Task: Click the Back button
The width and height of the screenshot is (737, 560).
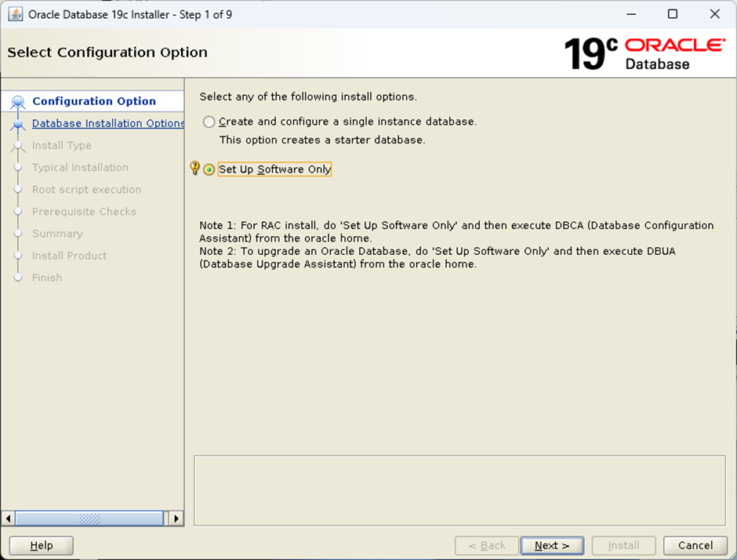Action: [x=487, y=545]
